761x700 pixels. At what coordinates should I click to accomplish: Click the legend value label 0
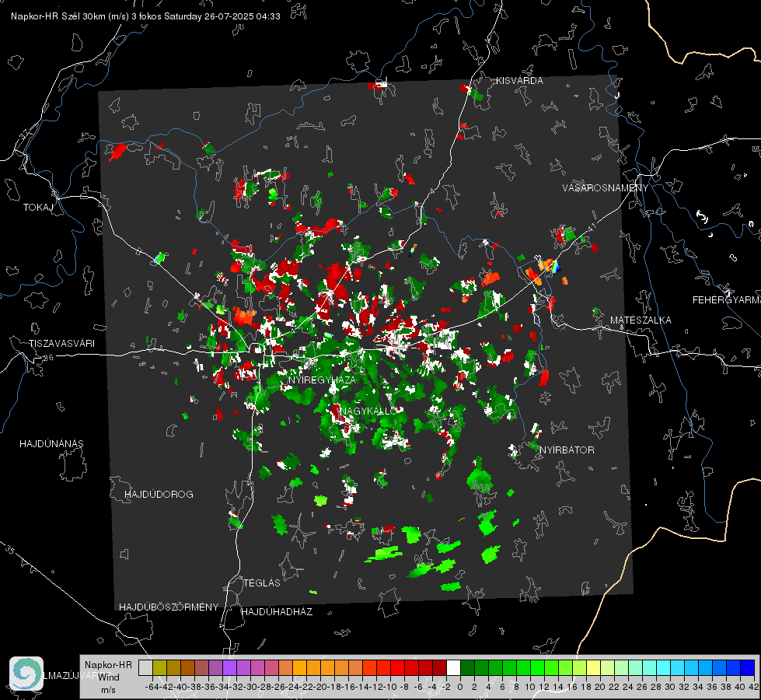[460, 687]
